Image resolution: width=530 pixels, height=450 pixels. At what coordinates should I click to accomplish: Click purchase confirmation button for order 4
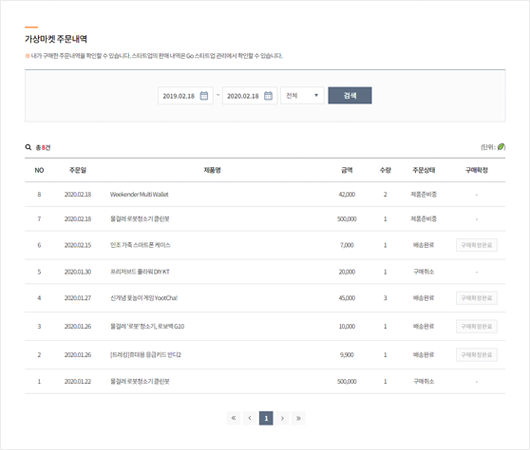(477, 298)
